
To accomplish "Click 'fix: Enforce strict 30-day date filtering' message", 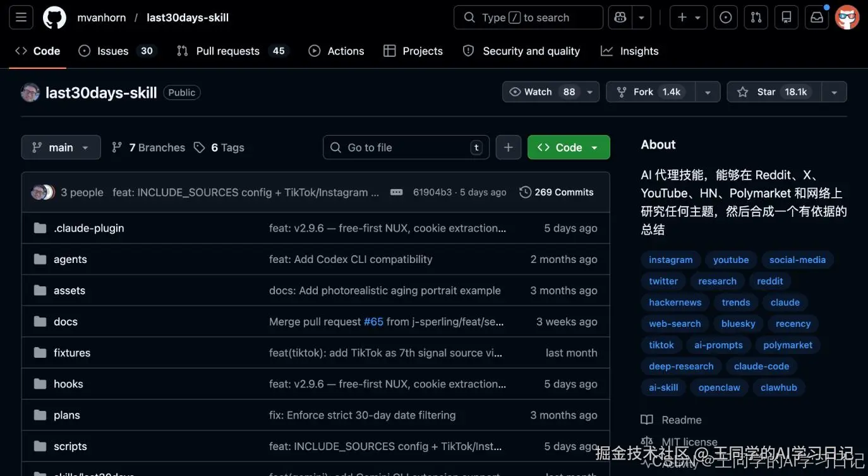I will tap(362, 415).
